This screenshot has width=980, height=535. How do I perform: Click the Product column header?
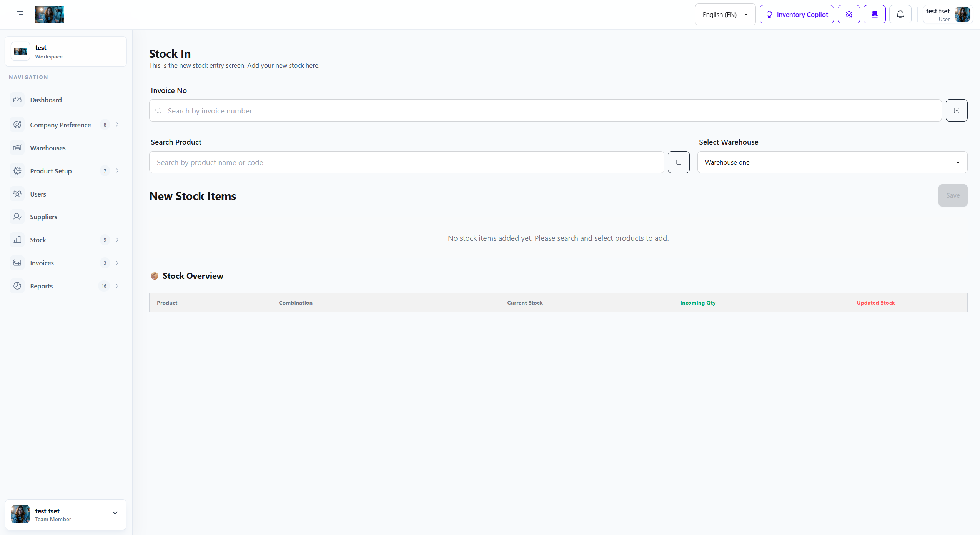[167, 303]
